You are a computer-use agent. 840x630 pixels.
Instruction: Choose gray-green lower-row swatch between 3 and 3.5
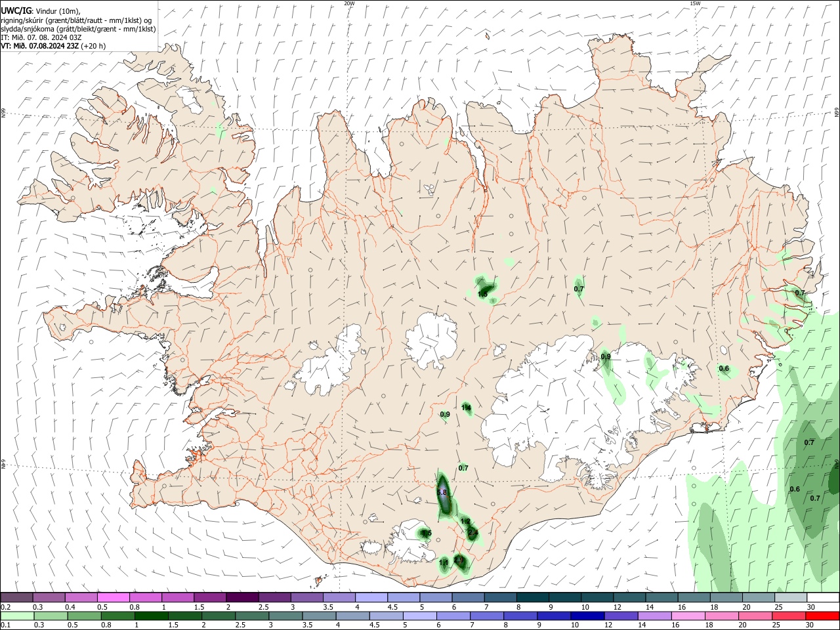tap(285, 616)
